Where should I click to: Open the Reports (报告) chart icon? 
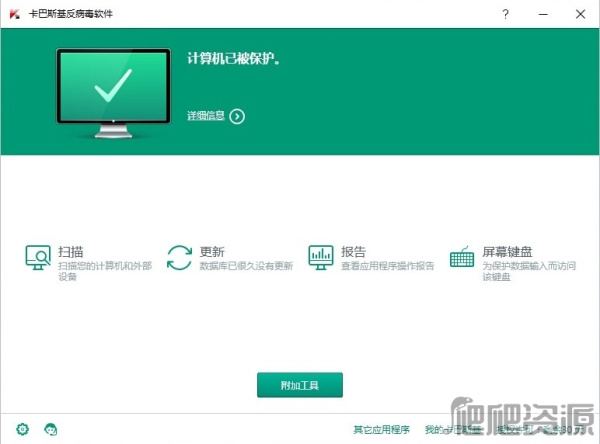321,257
